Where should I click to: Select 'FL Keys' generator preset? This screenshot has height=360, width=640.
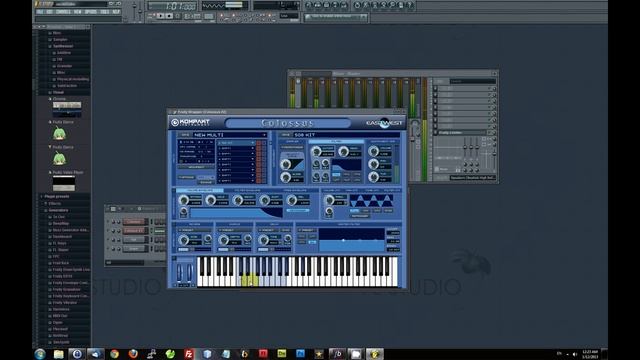coord(59,243)
